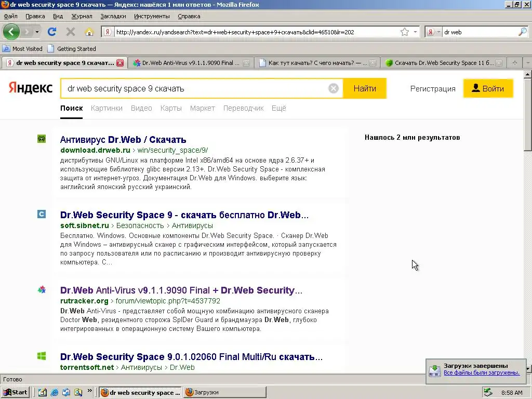Open the Правка menu
This screenshot has height=399, width=532.
pyautogui.click(x=35, y=16)
